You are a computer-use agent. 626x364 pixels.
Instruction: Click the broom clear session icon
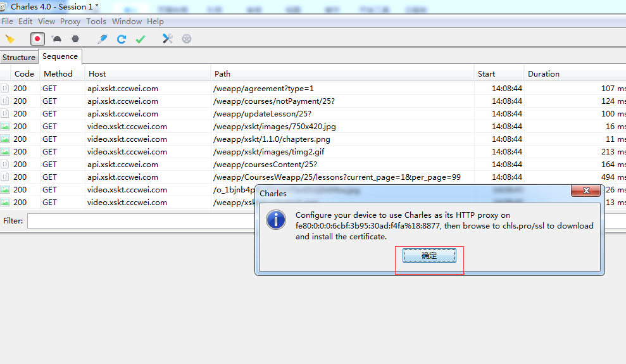click(9, 39)
